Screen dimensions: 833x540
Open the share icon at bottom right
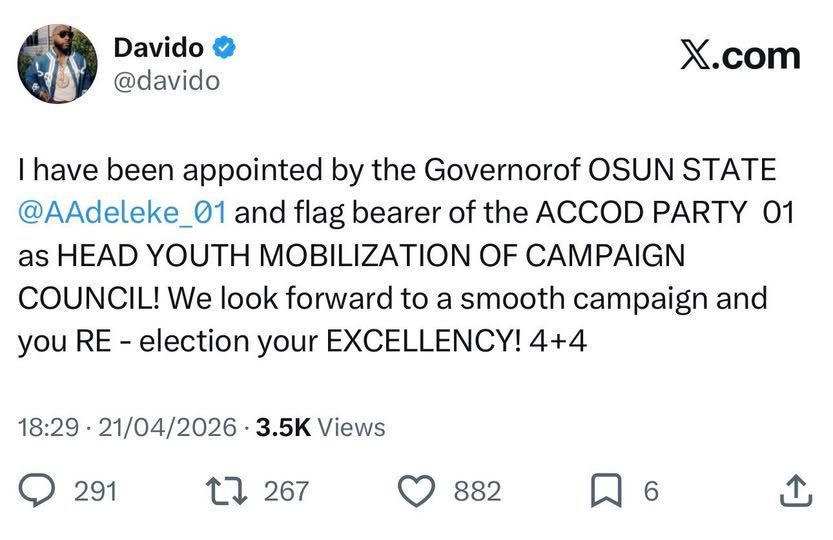point(791,490)
